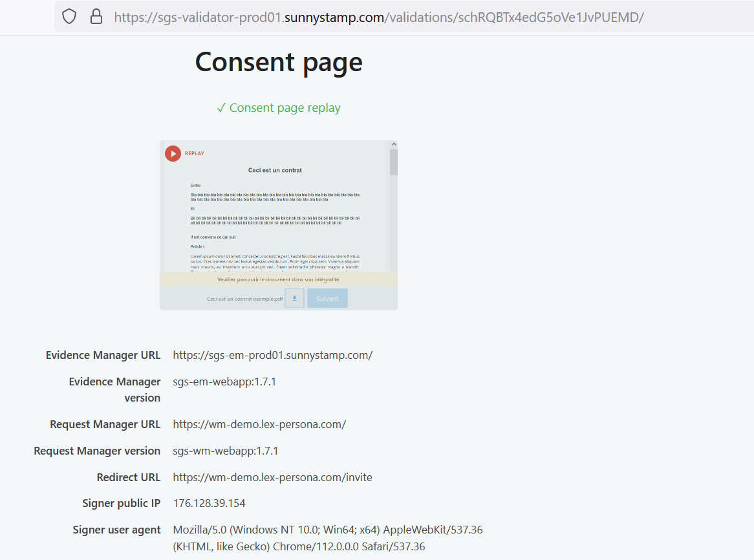Click the download icon beside the PDF name
Screen dimensions: 754x560
(294, 298)
